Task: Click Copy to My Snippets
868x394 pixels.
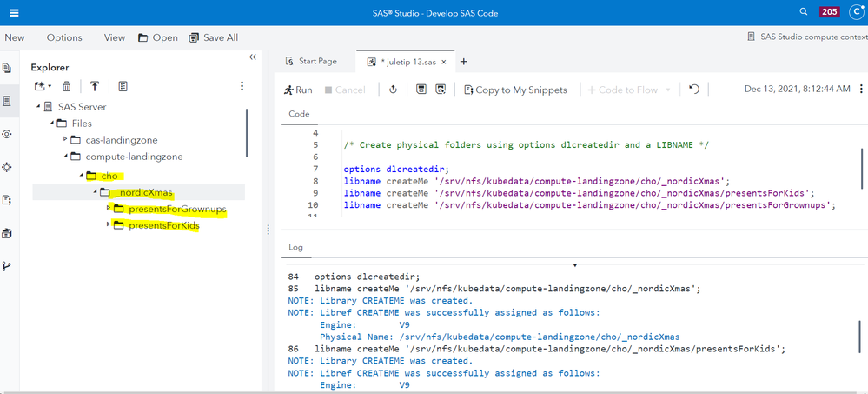Action: pyautogui.click(x=515, y=90)
